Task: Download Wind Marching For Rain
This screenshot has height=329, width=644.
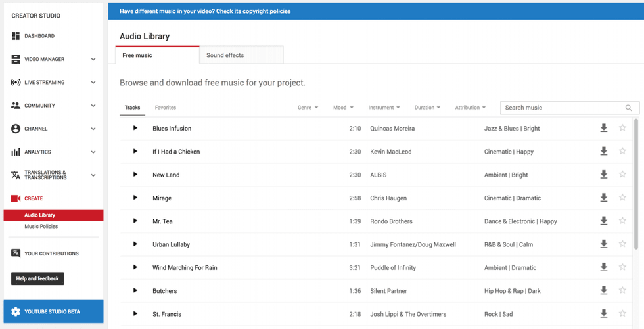Action: (603, 267)
